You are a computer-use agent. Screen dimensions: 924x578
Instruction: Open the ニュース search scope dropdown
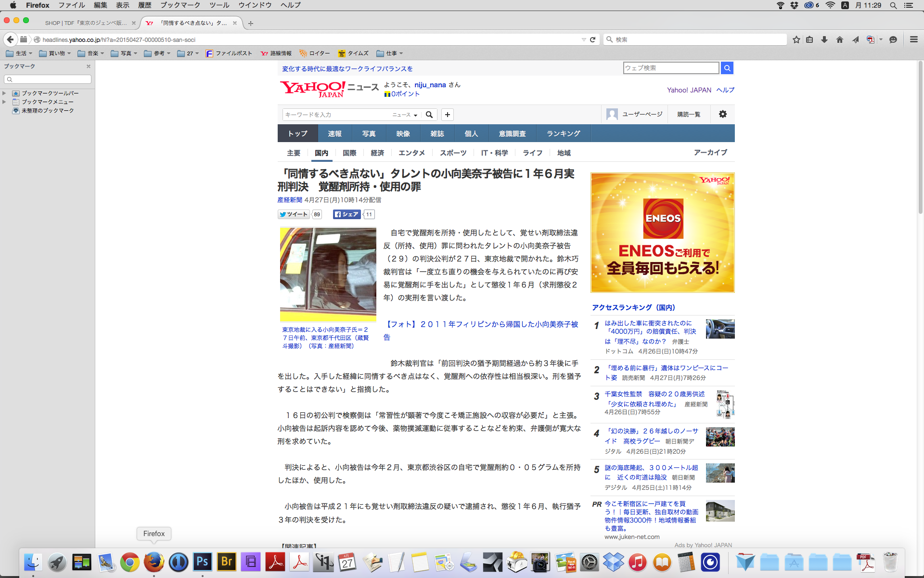(405, 115)
